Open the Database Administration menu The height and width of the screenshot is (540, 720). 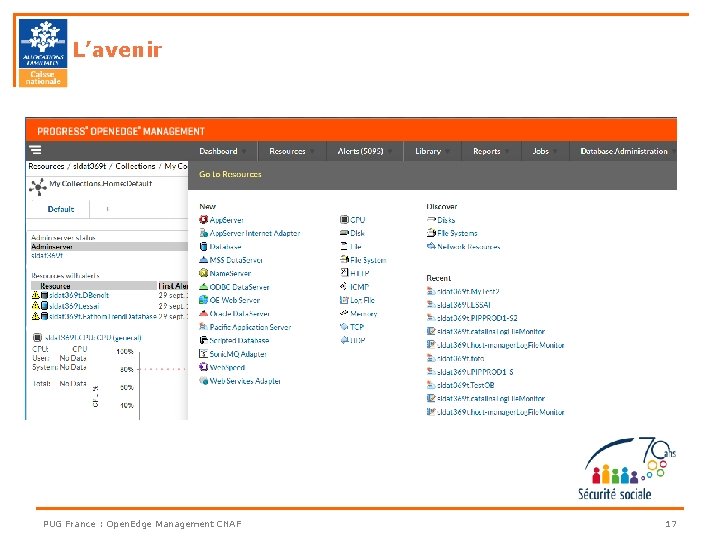(624, 151)
